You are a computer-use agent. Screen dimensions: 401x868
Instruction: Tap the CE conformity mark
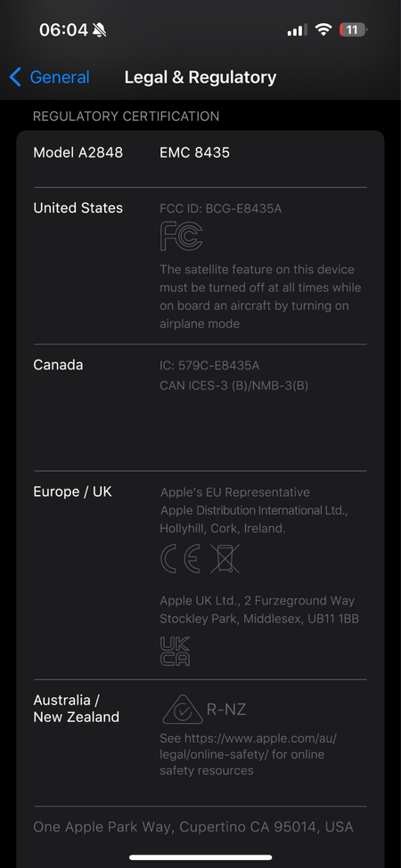tap(180, 558)
